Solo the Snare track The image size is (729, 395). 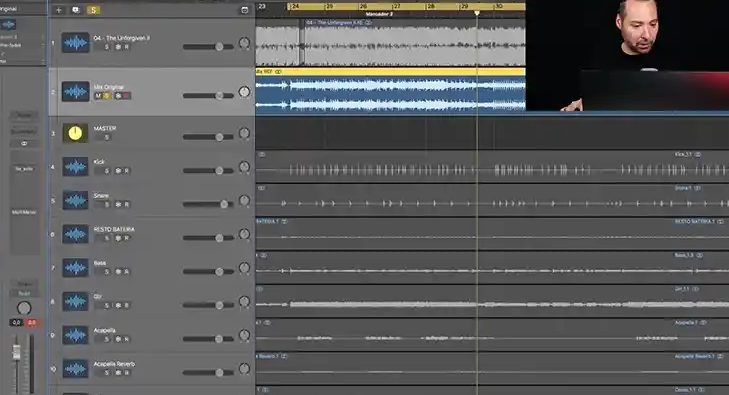point(106,204)
